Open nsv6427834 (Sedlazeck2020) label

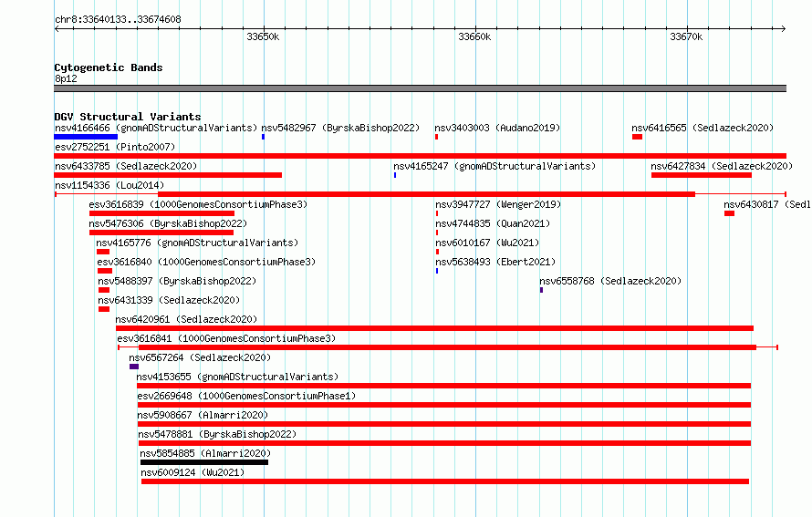coord(722,166)
